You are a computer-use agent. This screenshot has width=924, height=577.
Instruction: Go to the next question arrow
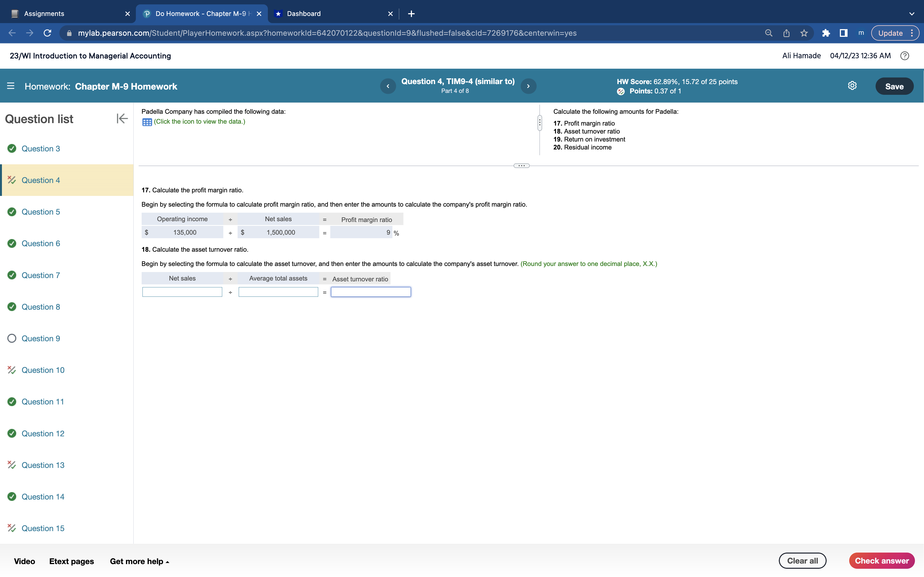(528, 86)
